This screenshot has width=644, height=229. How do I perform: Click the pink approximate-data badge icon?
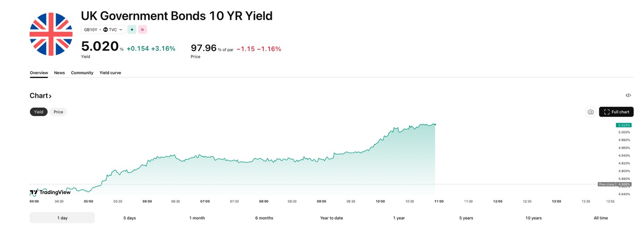point(143,30)
